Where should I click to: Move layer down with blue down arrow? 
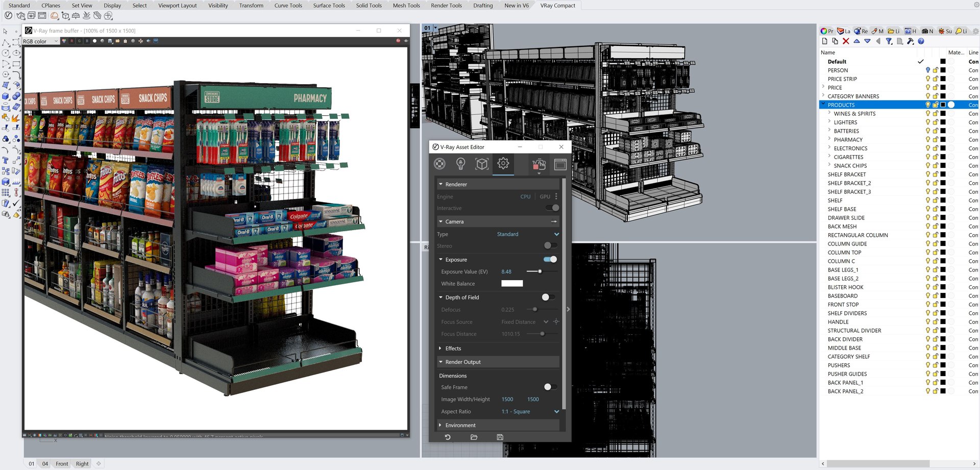coord(867,41)
